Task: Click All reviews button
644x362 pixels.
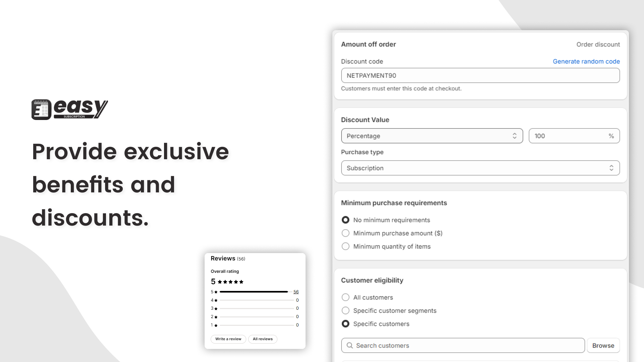Action: tap(263, 339)
